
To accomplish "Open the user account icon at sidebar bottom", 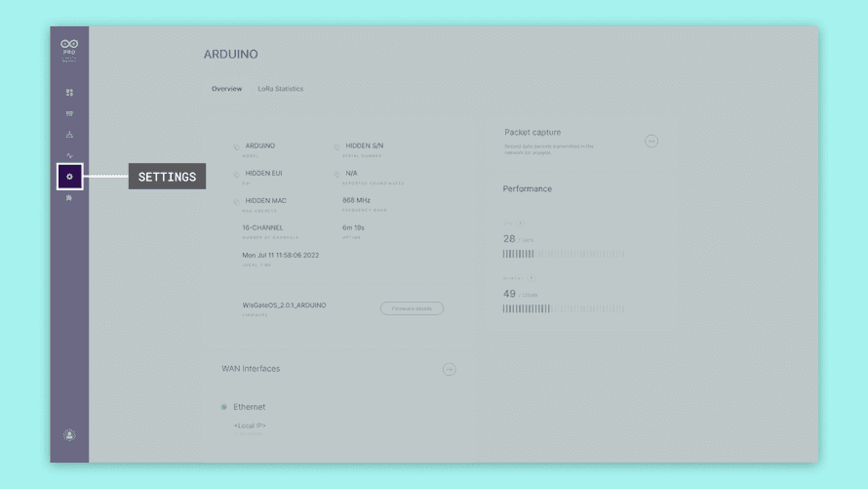I will point(69,435).
